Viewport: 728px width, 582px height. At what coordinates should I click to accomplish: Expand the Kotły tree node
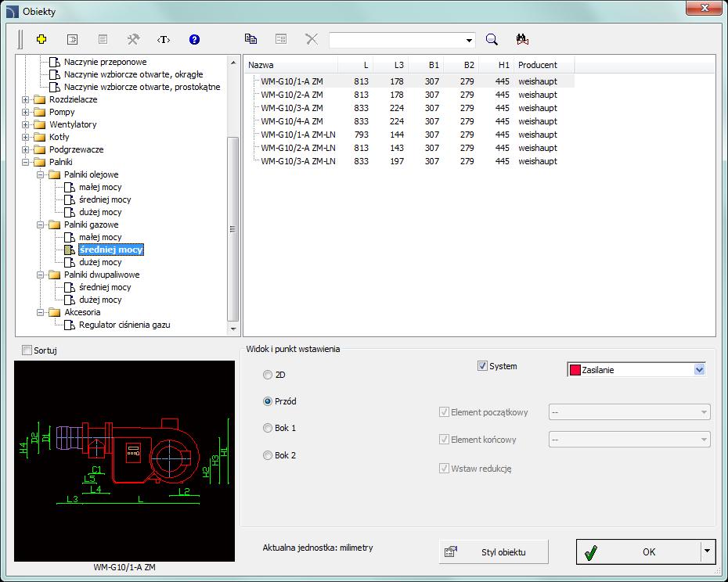click(x=26, y=137)
